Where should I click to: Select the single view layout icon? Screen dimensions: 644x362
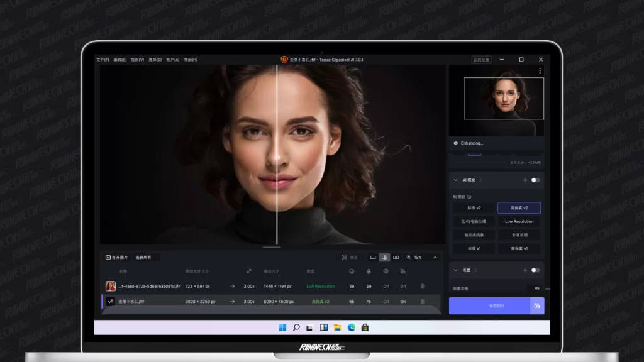[373, 257]
